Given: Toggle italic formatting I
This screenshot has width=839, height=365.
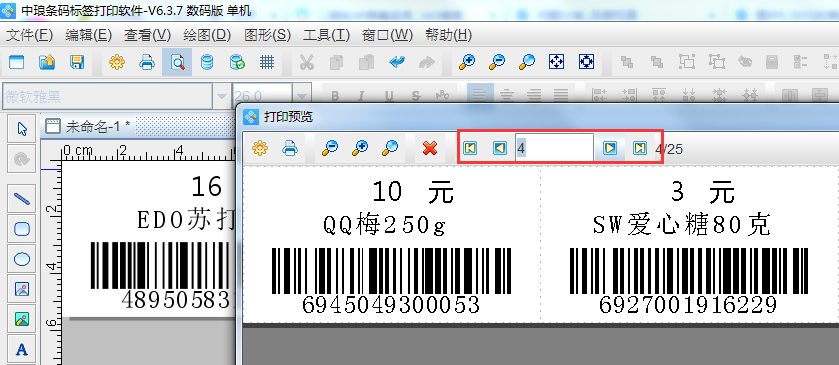Looking at the screenshot, I should click(361, 96).
